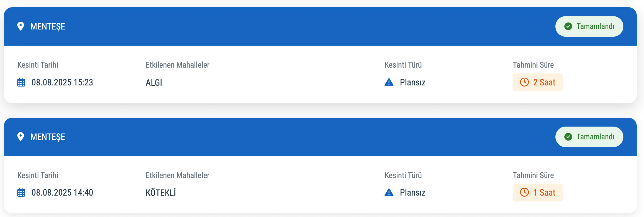Click the warning triangle icon in ALGI card
644x217 pixels.
coord(389,82)
